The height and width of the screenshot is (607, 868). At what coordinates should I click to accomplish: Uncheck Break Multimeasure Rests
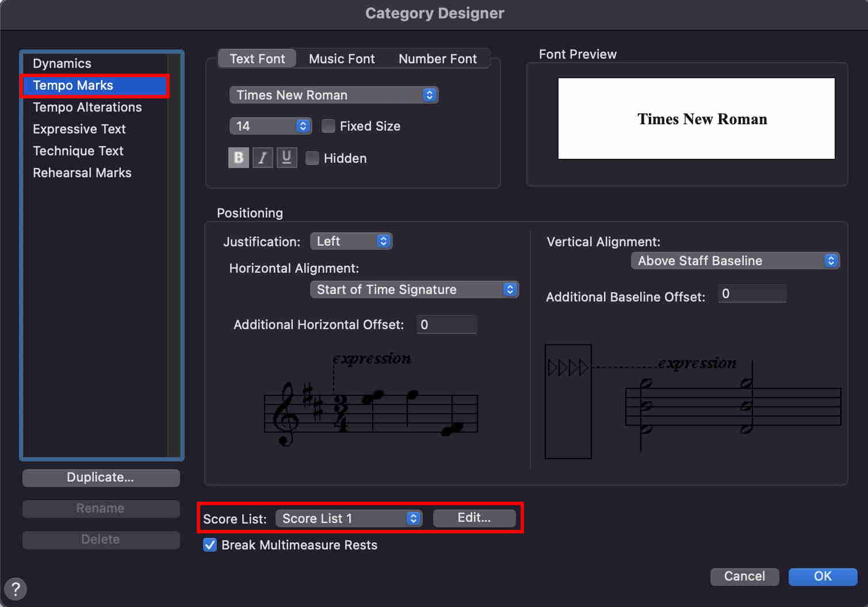(210, 545)
